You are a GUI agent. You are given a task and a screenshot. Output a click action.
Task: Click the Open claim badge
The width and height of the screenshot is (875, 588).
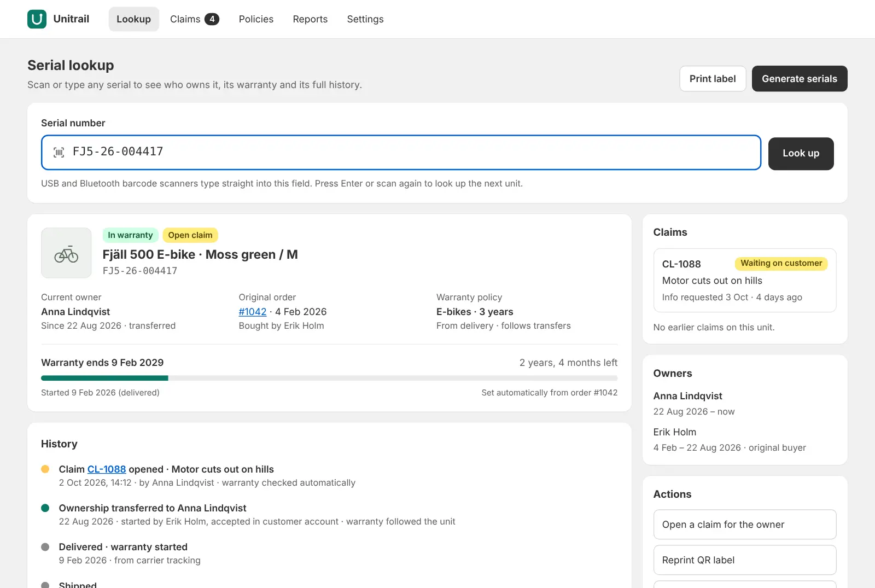(x=190, y=235)
